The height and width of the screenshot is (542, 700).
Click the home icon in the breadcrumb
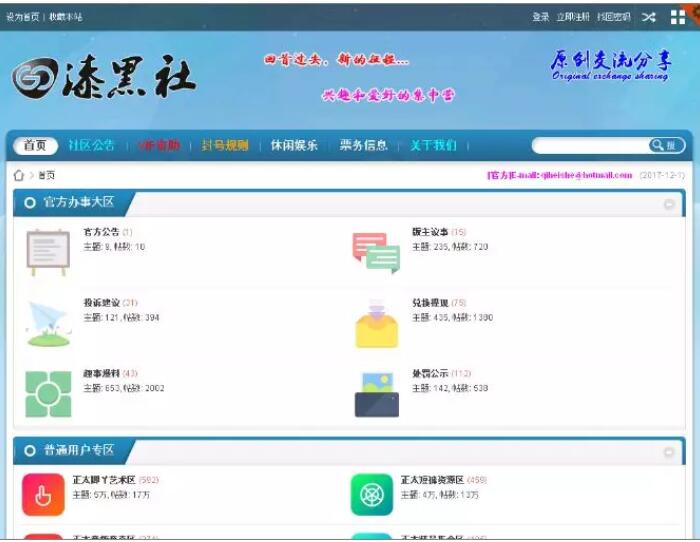click(x=19, y=175)
